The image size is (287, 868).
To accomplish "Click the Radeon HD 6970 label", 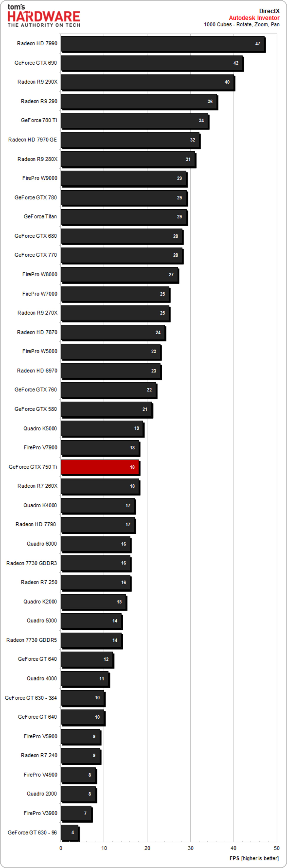I will pos(37,371).
